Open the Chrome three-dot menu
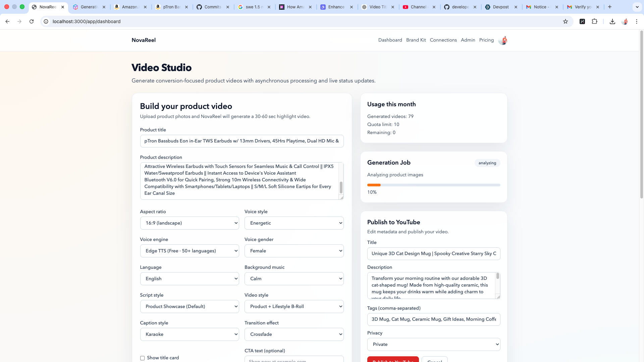The width and height of the screenshot is (644, 362). [x=637, y=21]
